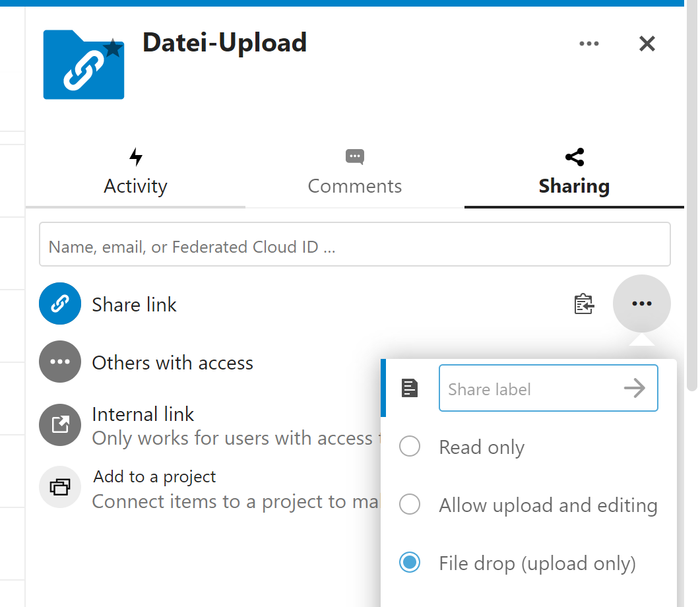Expand Others with access
The height and width of the screenshot is (607, 700).
(172, 363)
